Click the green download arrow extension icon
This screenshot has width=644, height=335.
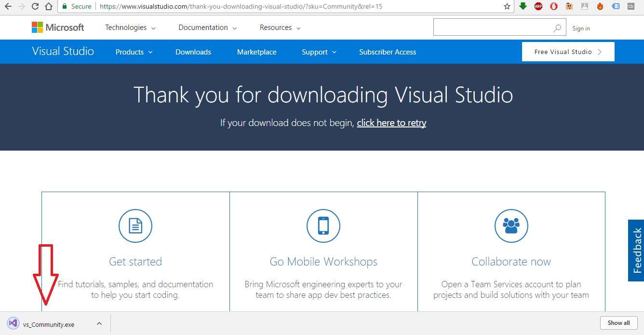click(523, 6)
